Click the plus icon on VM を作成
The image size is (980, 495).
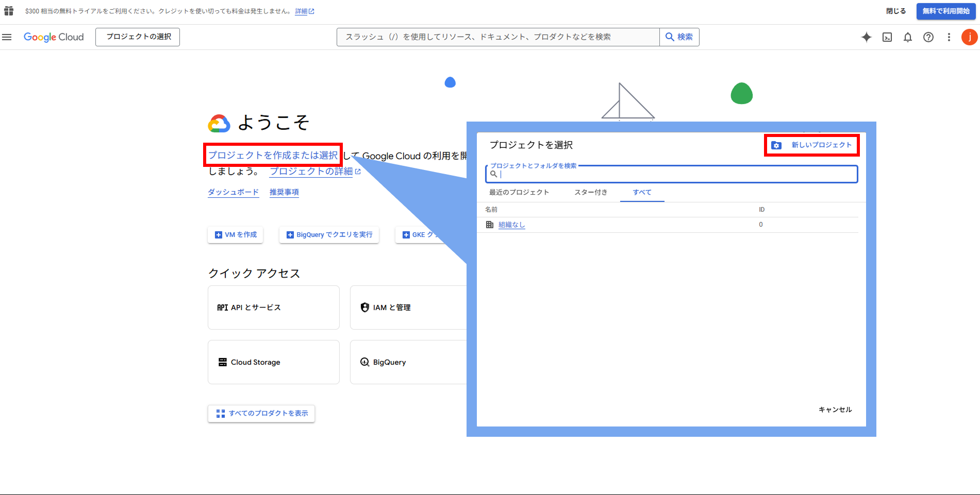pyautogui.click(x=219, y=235)
